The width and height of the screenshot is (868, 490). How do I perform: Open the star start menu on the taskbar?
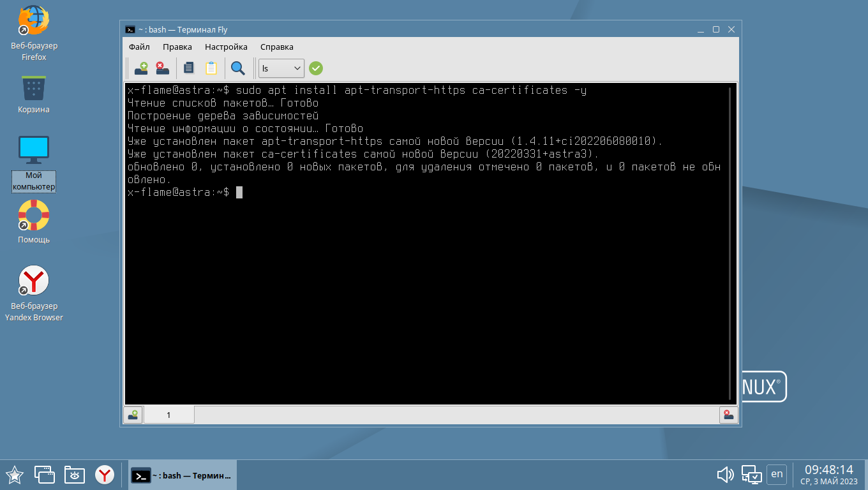pyautogui.click(x=15, y=475)
